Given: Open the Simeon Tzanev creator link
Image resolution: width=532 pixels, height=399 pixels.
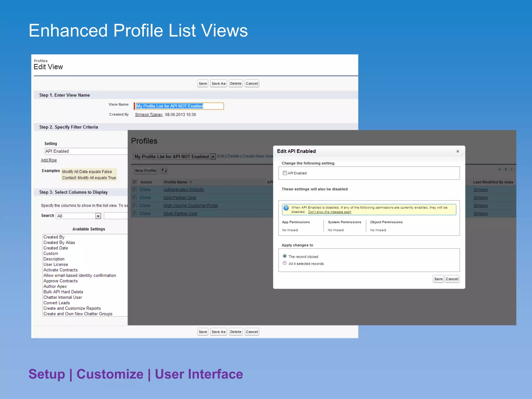Looking at the screenshot, I should coord(149,115).
